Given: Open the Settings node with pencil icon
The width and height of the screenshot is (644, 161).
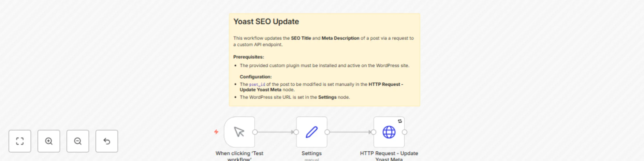Looking at the screenshot, I should tap(312, 132).
